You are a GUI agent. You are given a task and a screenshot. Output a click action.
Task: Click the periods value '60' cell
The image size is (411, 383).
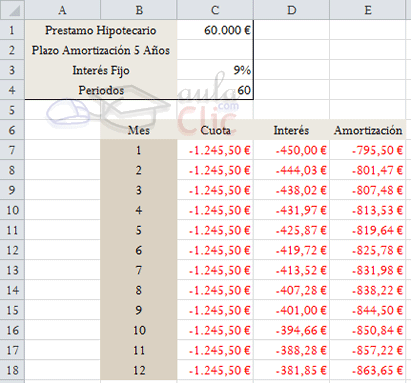[x=215, y=90]
